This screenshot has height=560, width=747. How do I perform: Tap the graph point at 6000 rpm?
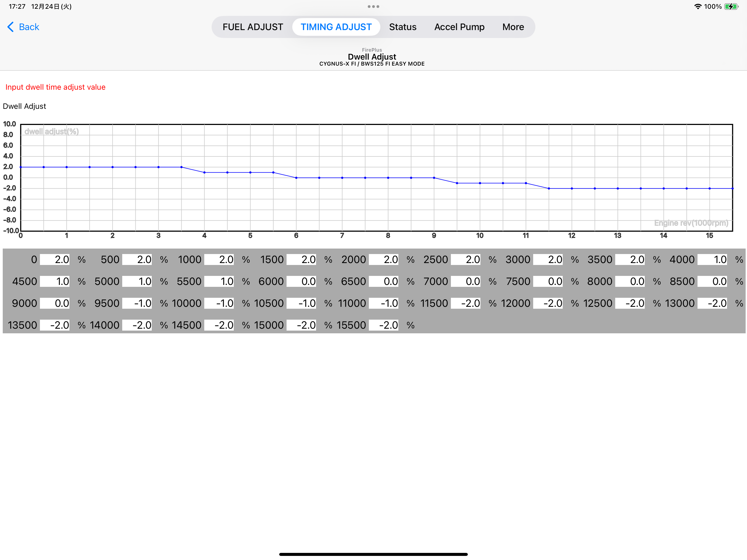pos(296,178)
